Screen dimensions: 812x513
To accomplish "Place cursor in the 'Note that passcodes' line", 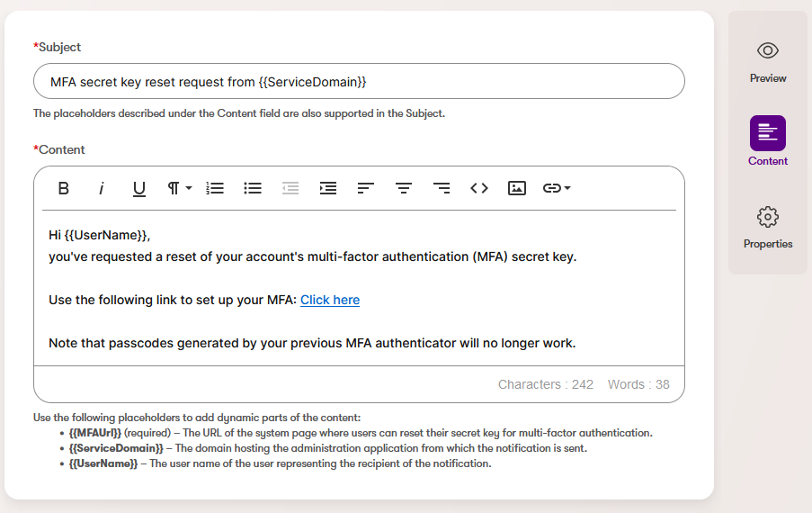I will point(311,343).
